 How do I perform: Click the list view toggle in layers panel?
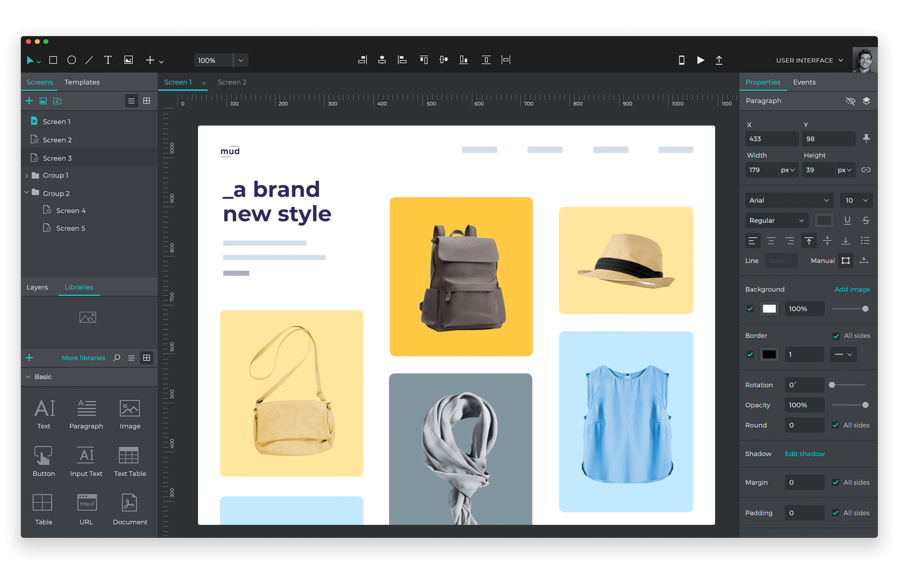(x=131, y=101)
